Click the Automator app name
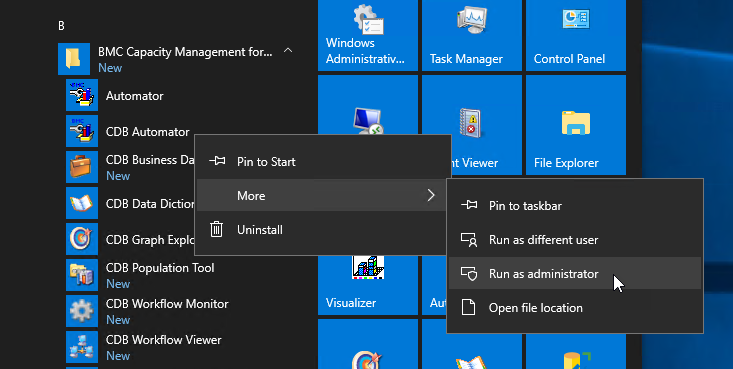This screenshot has width=733, height=369. click(135, 96)
